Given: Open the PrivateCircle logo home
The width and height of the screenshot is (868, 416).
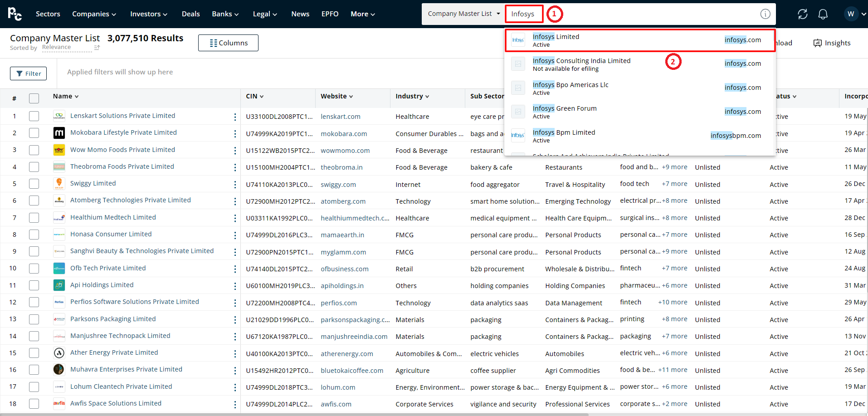Looking at the screenshot, I should 15,14.
